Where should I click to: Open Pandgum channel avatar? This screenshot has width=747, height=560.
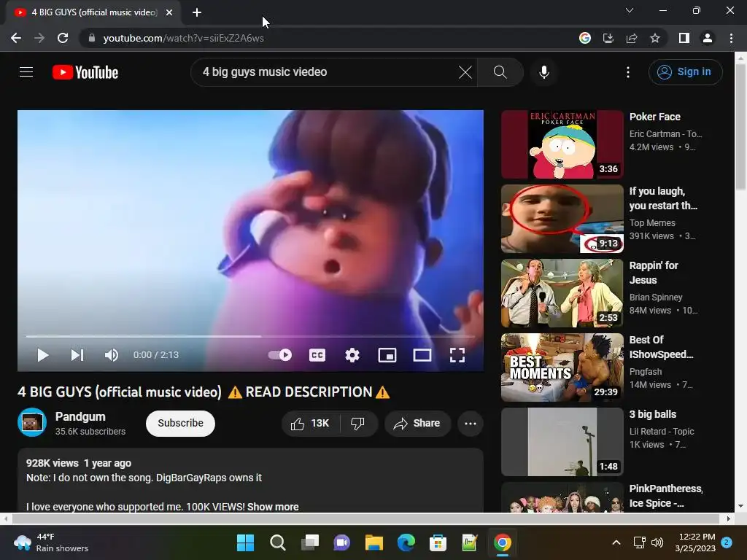tap(32, 422)
